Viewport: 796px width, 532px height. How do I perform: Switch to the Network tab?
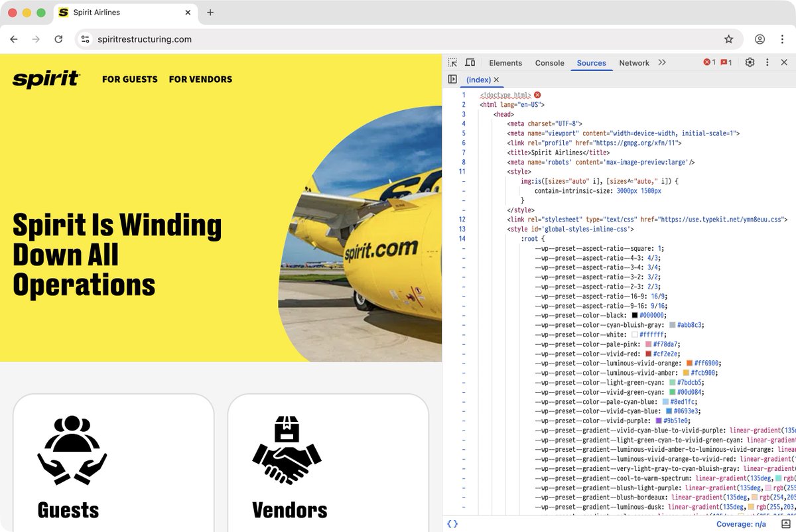tap(634, 63)
